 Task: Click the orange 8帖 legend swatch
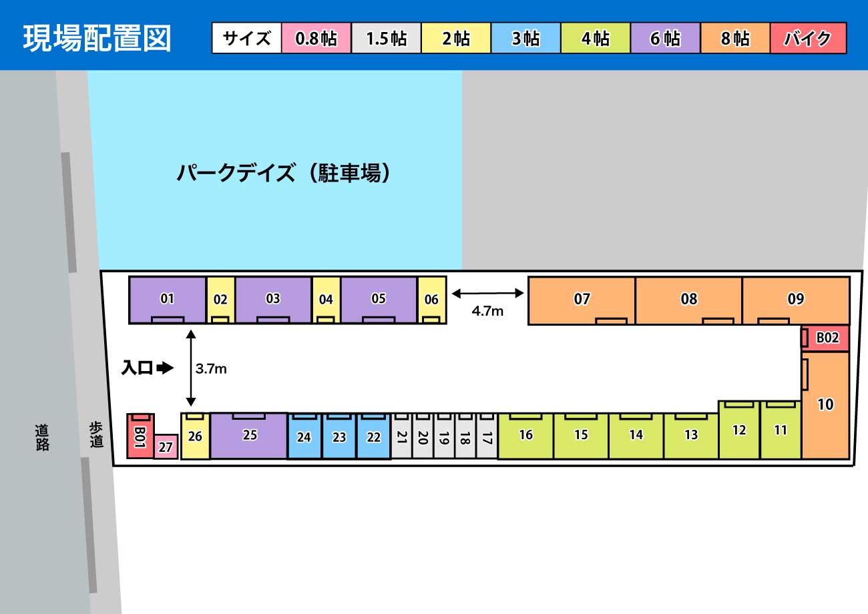point(734,38)
